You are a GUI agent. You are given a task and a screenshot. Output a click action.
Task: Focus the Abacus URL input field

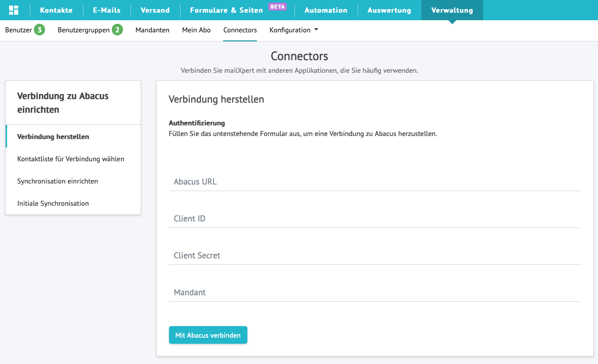[x=375, y=182]
